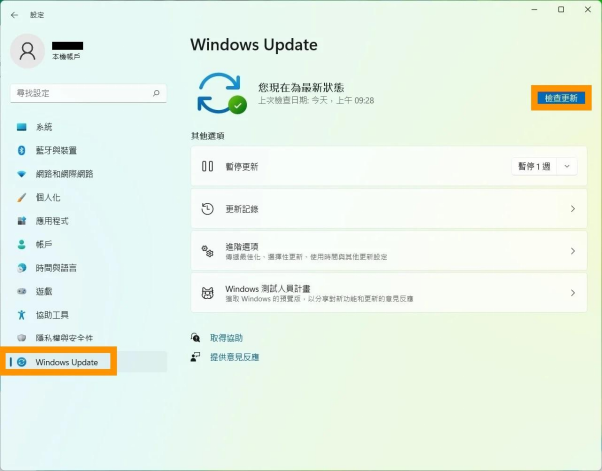Click the Insider cat icon
602x471 pixels.
[207, 293]
